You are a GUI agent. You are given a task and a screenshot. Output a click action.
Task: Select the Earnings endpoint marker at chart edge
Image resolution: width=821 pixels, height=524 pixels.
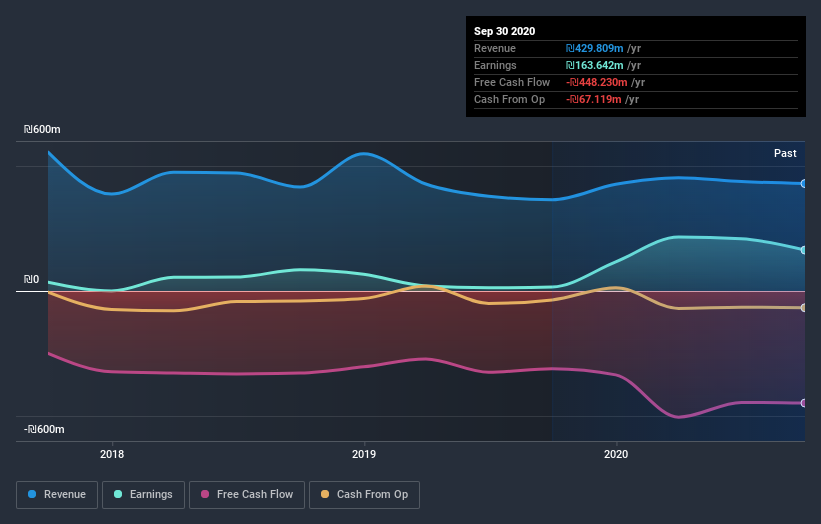pyautogui.click(x=803, y=250)
